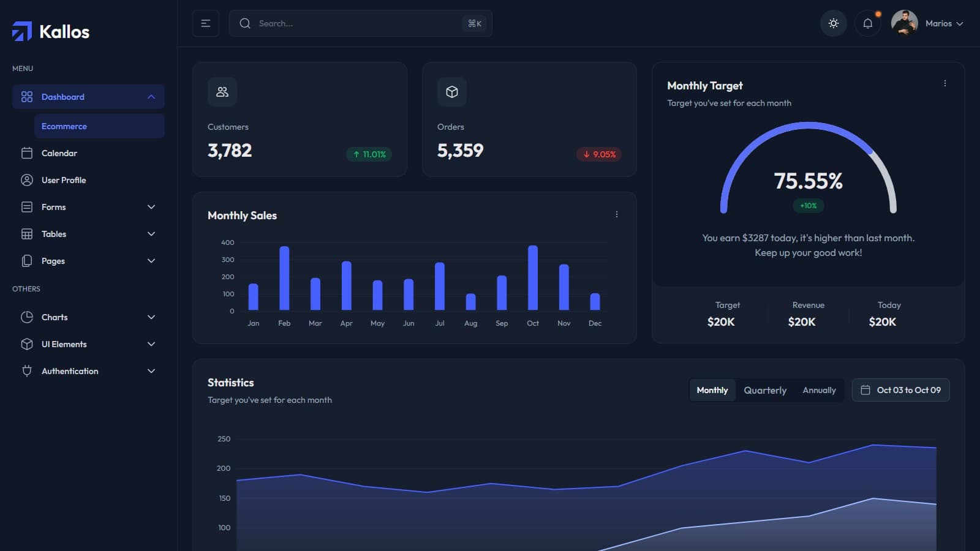Image resolution: width=980 pixels, height=551 pixels.
Task: Expand the Tables submenu chevron
Action: tap(151, 234)
